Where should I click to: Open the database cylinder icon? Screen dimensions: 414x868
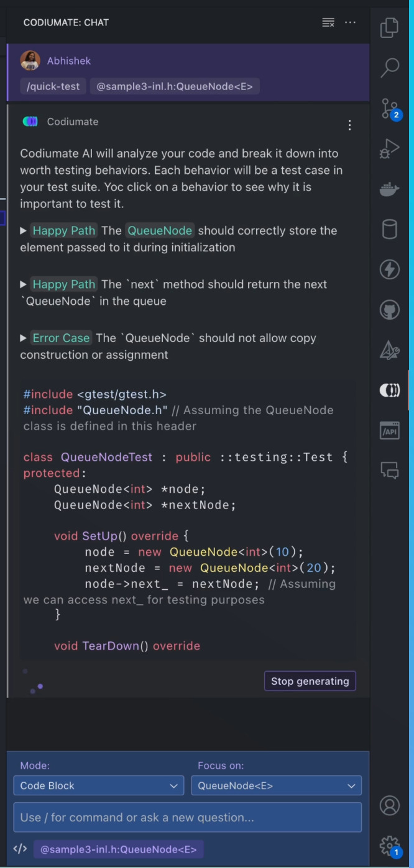point(389,229)
